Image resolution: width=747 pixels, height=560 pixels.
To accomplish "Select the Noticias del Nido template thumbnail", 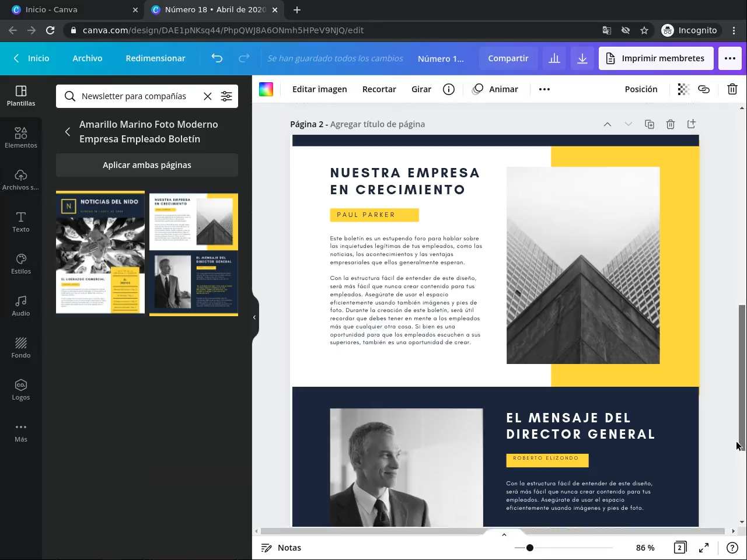I will (100, 253).
